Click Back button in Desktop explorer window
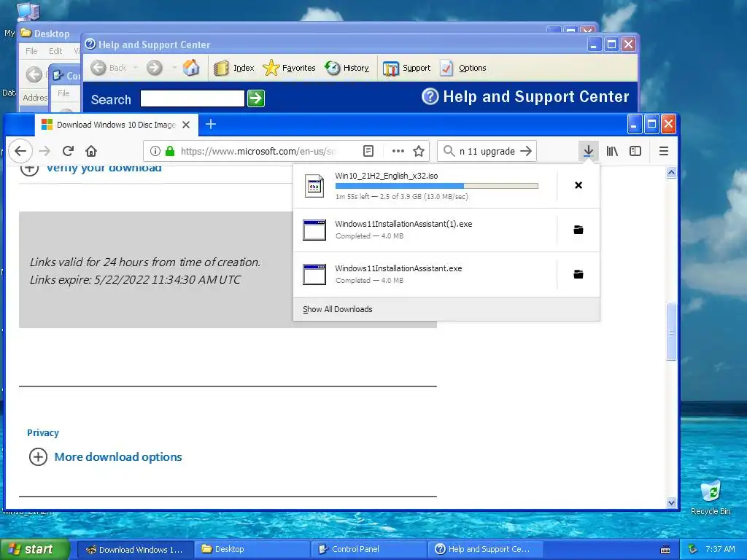The height and width of the screenshot is (560, 747). 34,74
